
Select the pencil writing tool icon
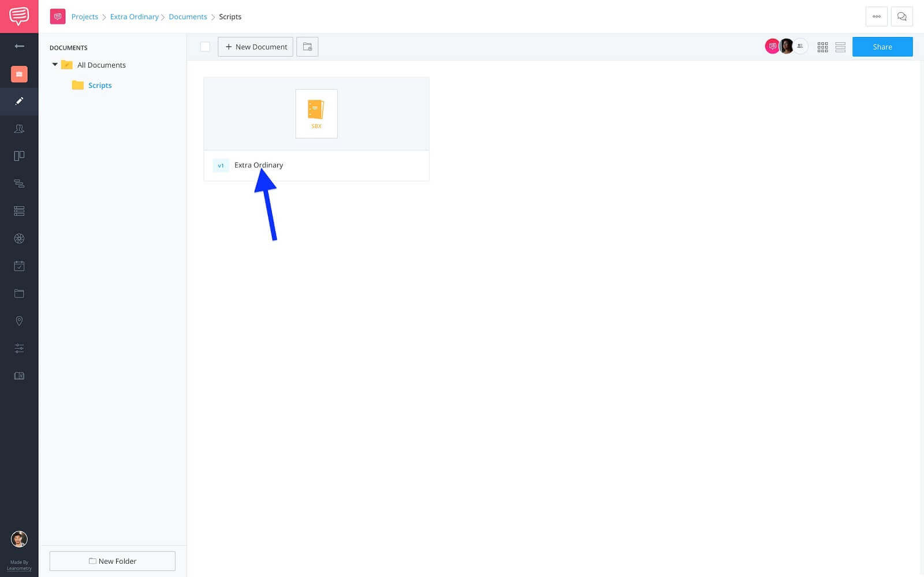19,101
